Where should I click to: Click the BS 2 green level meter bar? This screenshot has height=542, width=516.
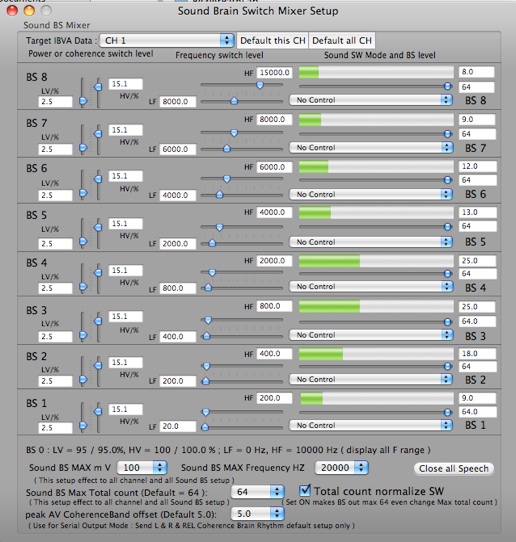(376, 354)
